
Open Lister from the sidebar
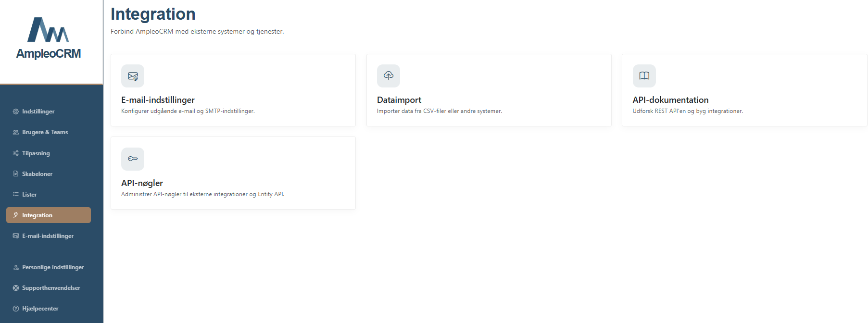coord(49,195)
